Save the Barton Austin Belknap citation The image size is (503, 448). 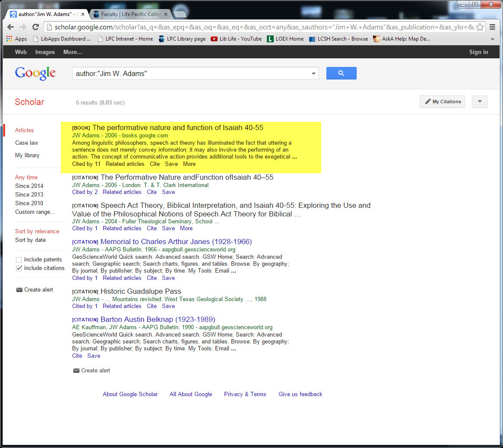[94, 356]
